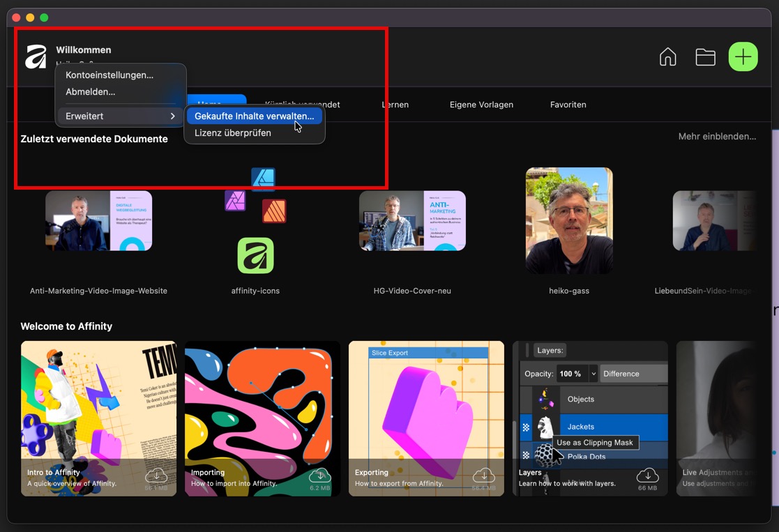Click download cloud icon on Importing tutorial
779x532 pixels.
(x=319, y=476)
